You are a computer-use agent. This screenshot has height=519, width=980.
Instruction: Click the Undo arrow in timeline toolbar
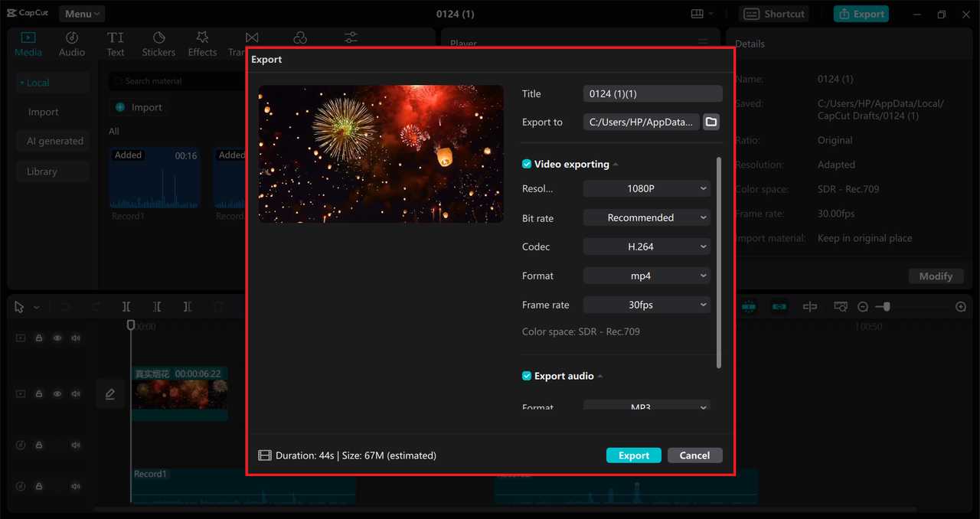[65, 307]
